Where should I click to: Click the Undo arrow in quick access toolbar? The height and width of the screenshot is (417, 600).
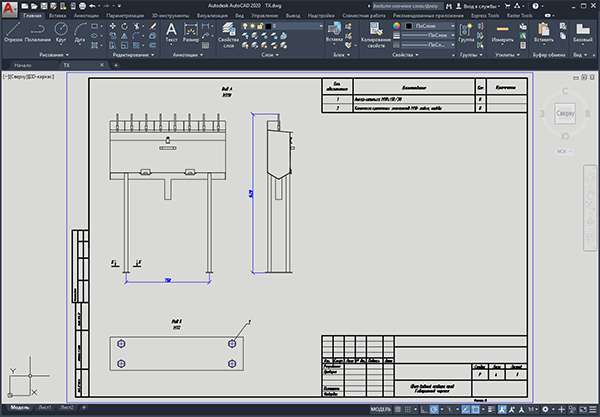[x=92, y=6]
